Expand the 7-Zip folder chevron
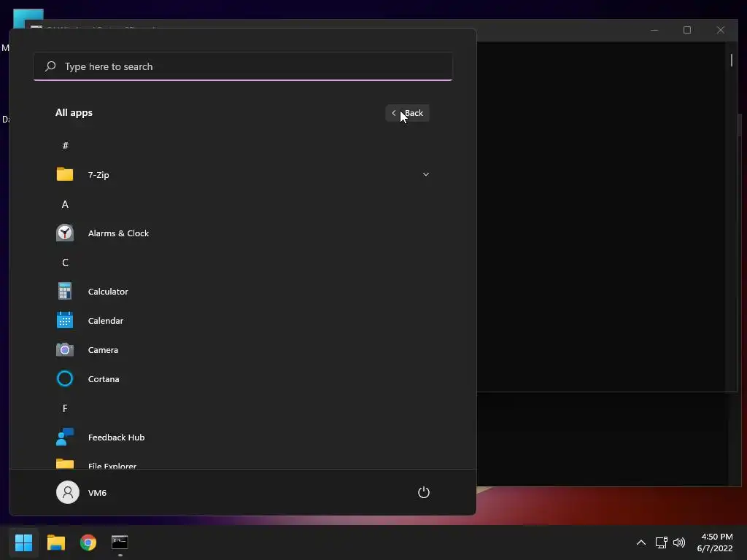 tap(426, 174)
